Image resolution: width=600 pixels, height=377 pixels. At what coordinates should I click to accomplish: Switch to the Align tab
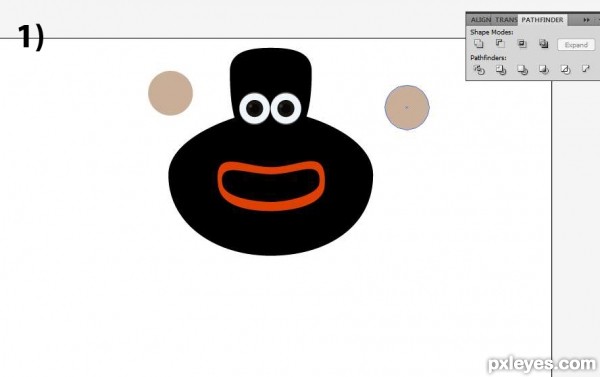(481, 20)
